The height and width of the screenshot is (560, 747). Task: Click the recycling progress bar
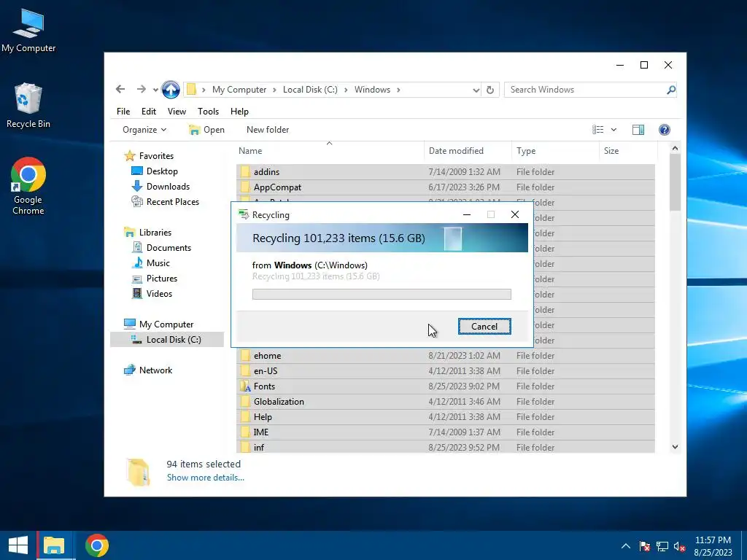[x=382, y=295]
